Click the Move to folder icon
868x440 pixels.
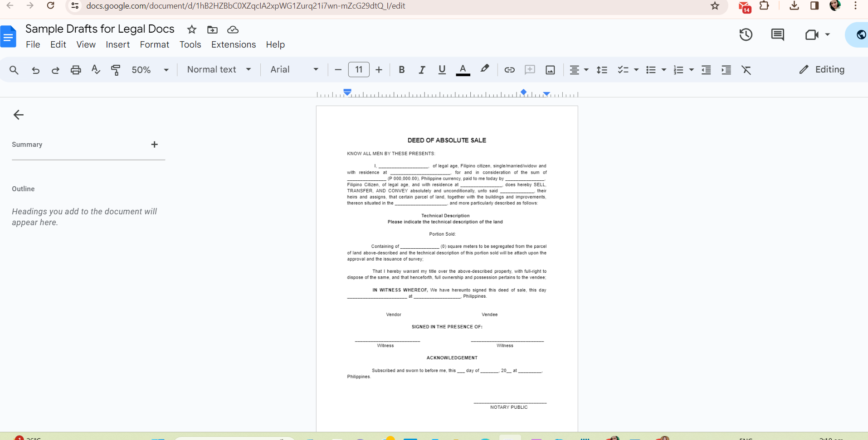[212, 29]
